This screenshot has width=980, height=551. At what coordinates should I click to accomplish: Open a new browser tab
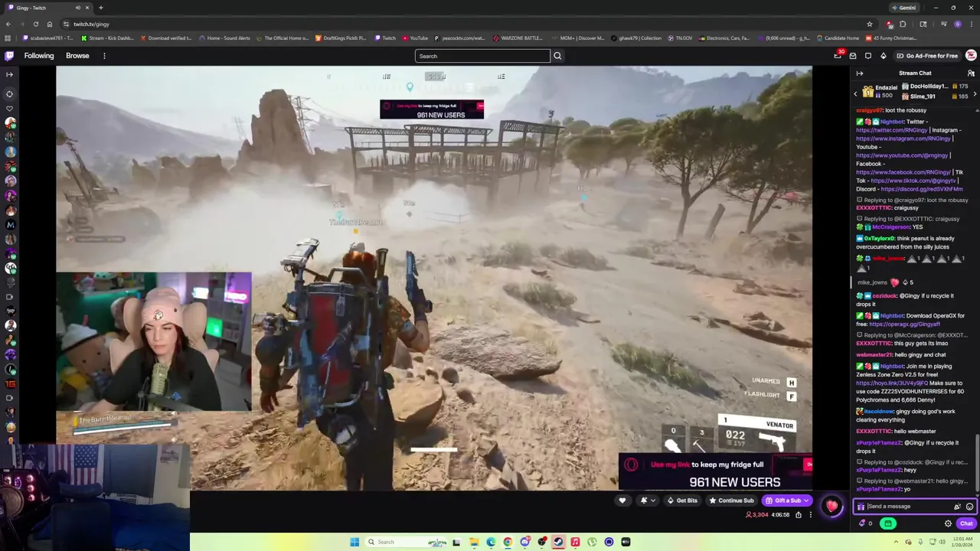point(100,8)
